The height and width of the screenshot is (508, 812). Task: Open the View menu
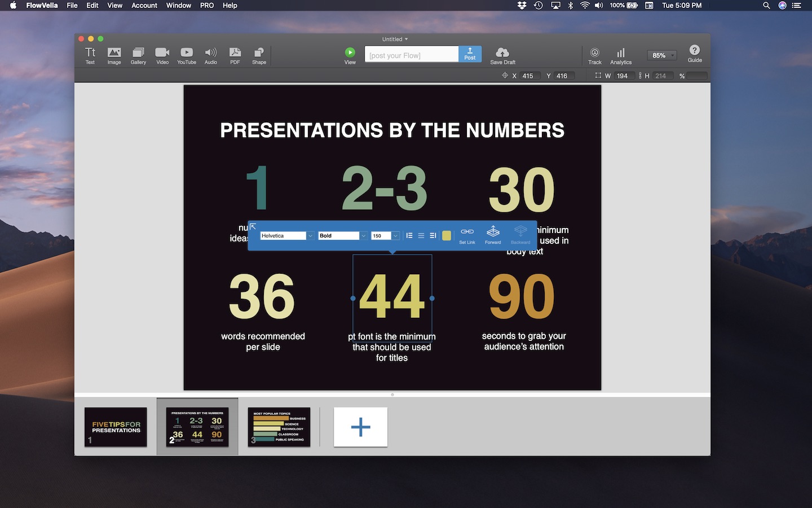coord(115,5)
